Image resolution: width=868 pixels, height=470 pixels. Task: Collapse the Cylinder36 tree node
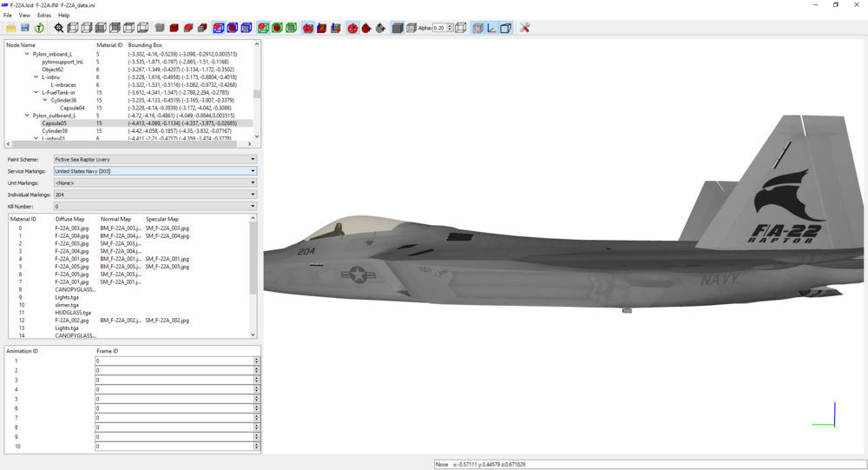(x=45, y=100)
